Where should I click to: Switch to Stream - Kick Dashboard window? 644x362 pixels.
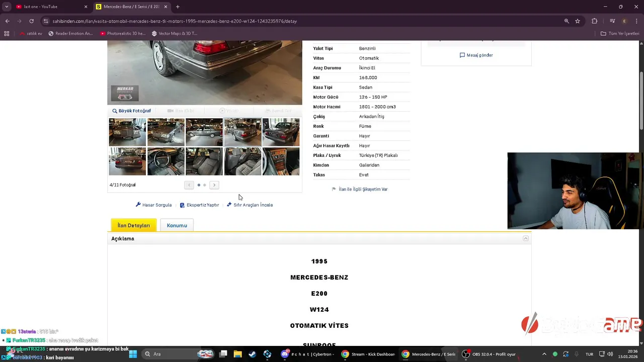(368, 354)
